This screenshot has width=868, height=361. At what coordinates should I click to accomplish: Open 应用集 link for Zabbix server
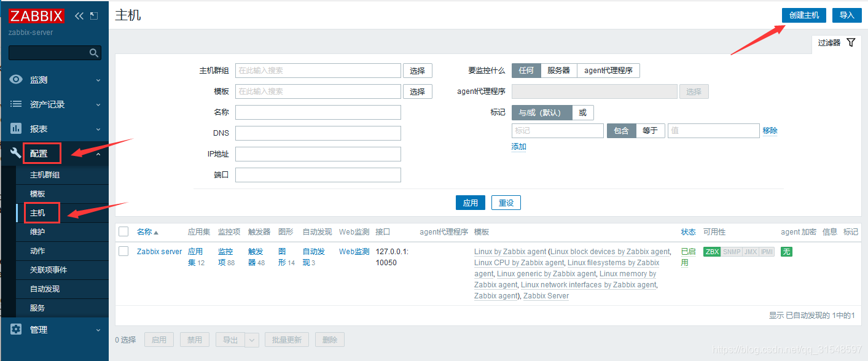(195, 257)
